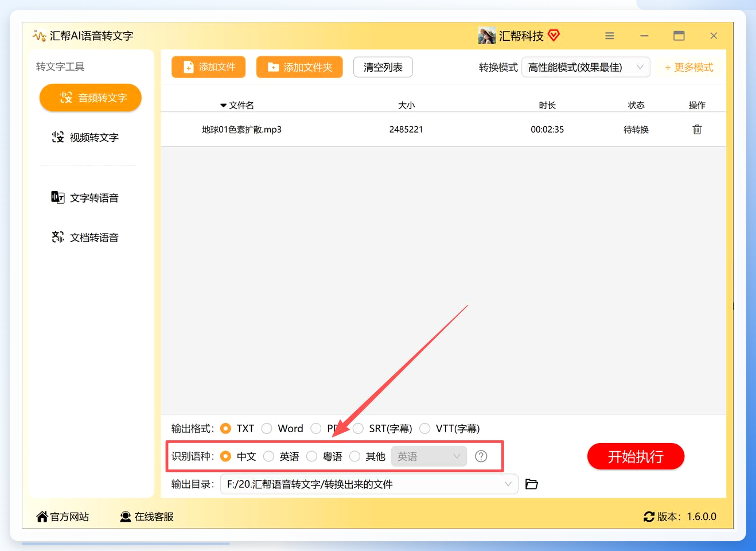Select TXT output format
Screen dimensions: 756x551
(x=225, y=428)
